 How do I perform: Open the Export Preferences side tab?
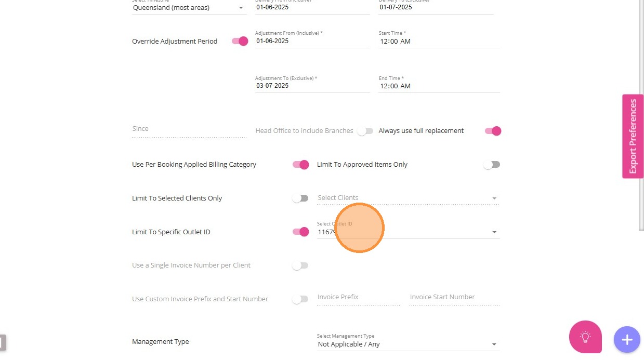[633, 136]
